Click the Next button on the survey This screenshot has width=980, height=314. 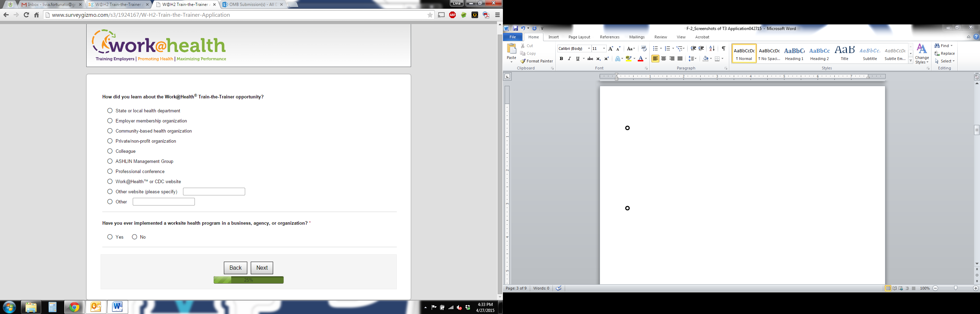click(x=262, y=268)
